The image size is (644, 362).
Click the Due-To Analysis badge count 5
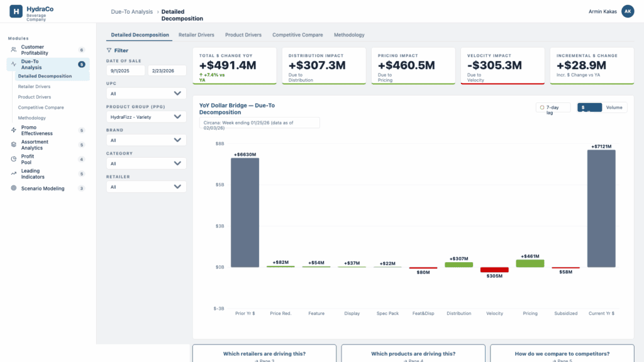81,65
